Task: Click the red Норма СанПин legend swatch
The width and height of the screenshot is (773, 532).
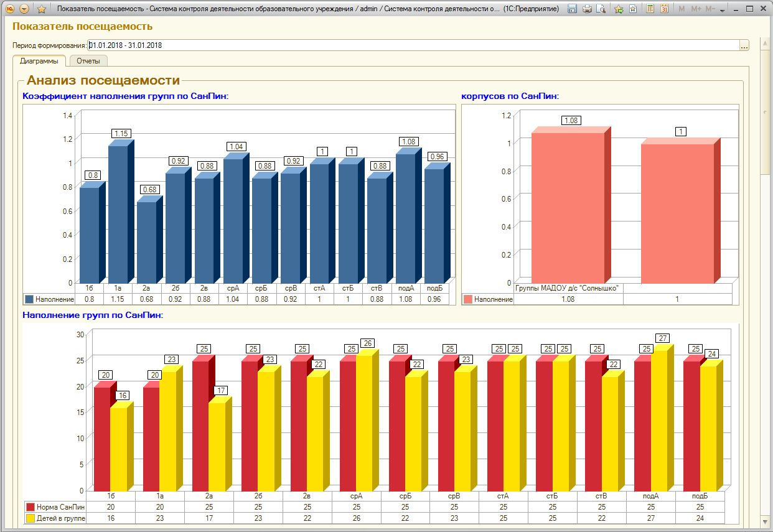Action: 30,507
